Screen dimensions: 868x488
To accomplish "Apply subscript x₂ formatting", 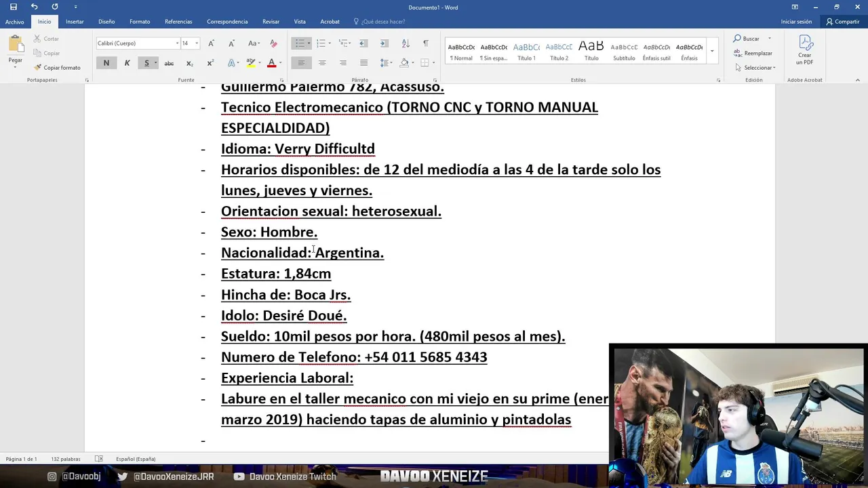I will click(190, 63).
